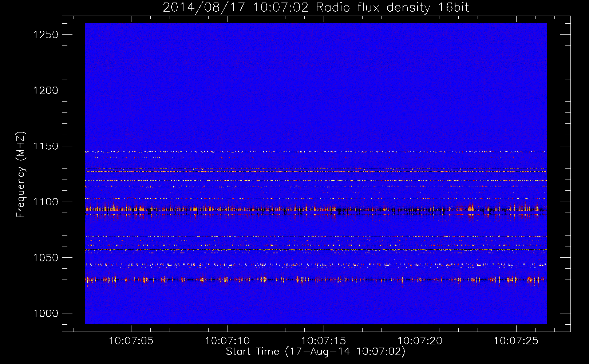This screenshot has height=364, width=589.
Task: Click the 1250 frequency tick label
Action: [x=46, y=35]
